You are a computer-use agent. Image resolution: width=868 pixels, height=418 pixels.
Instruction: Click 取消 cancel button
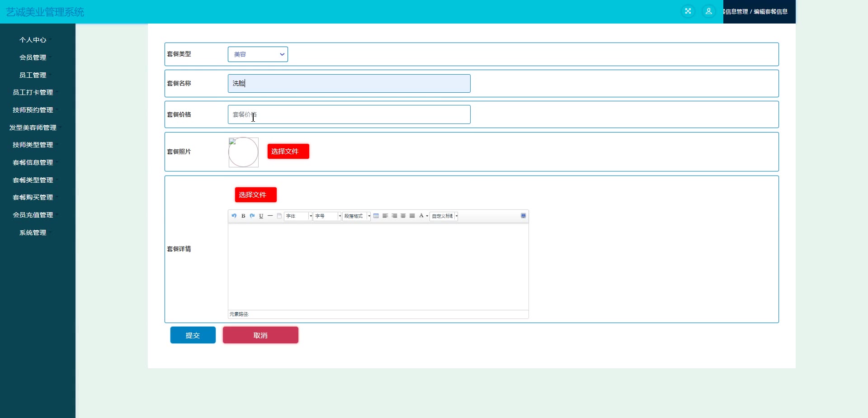(260, 335)
